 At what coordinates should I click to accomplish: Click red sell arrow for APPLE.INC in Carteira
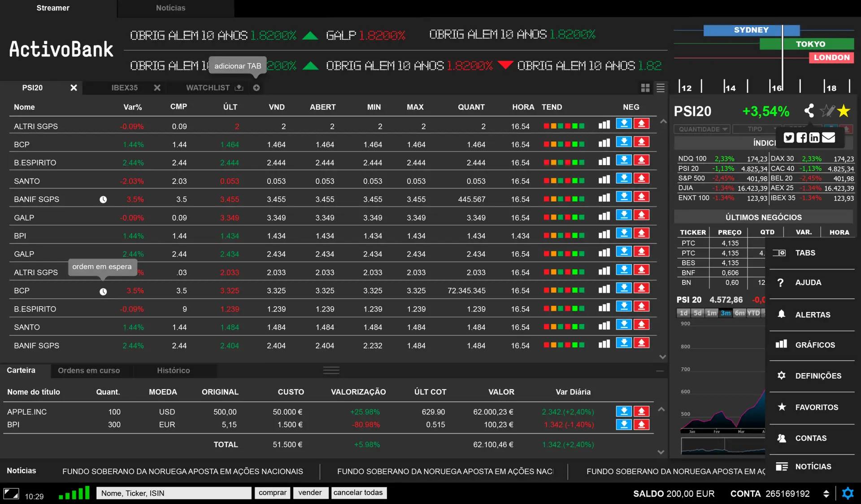(x=641, y=412)
